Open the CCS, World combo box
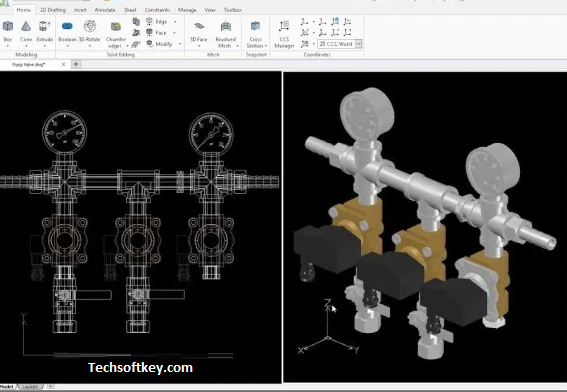Image resolution: width=567 pixels, height=392 pixels. coord(339,44)
